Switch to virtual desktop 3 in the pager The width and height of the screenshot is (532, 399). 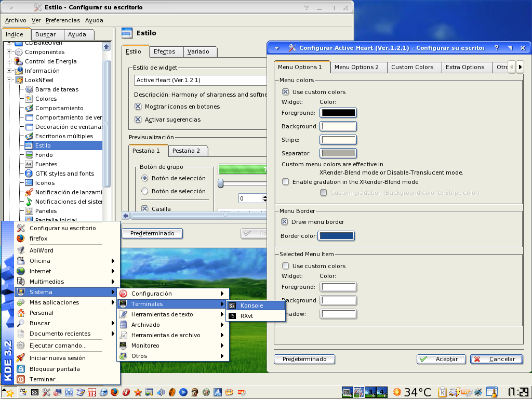[370, 392]
